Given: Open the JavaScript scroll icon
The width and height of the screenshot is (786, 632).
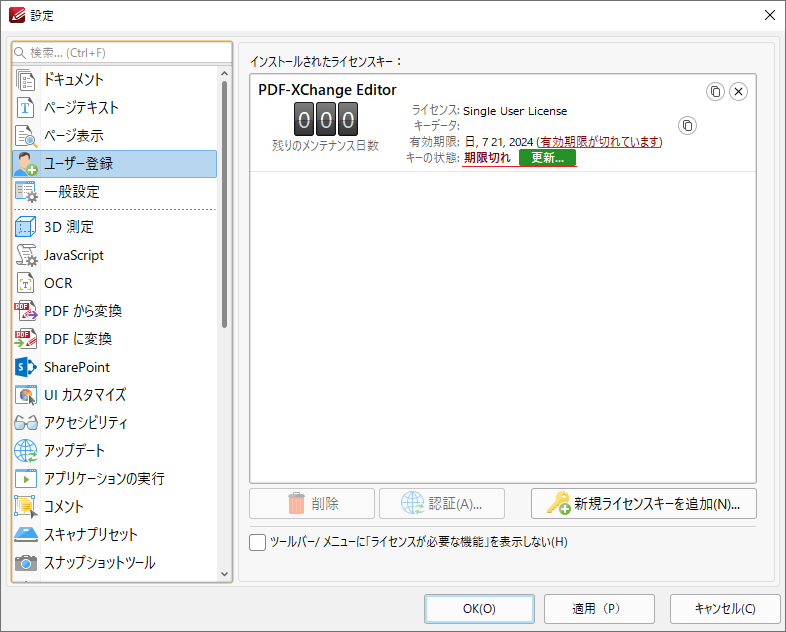Looking at the screenshot, I should coord(26,255).
